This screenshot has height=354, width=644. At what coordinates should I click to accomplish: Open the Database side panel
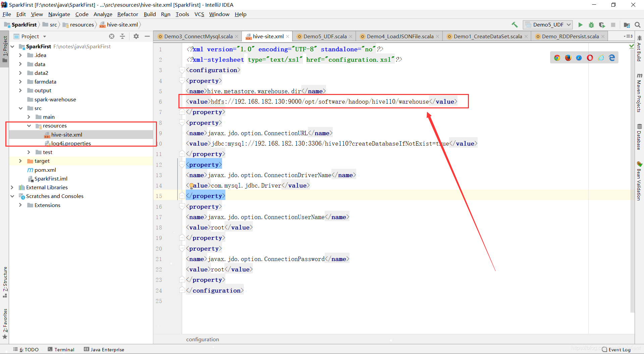(x=639, y=137)
